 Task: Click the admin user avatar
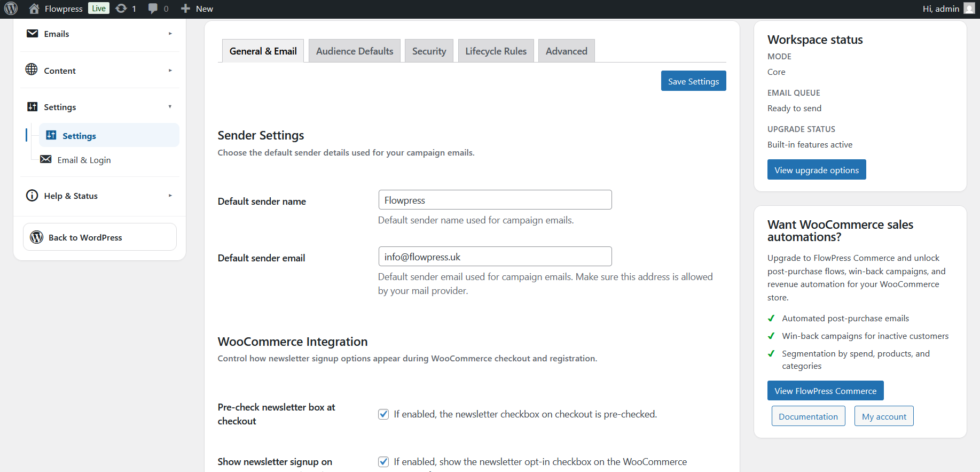coord(969,8)
